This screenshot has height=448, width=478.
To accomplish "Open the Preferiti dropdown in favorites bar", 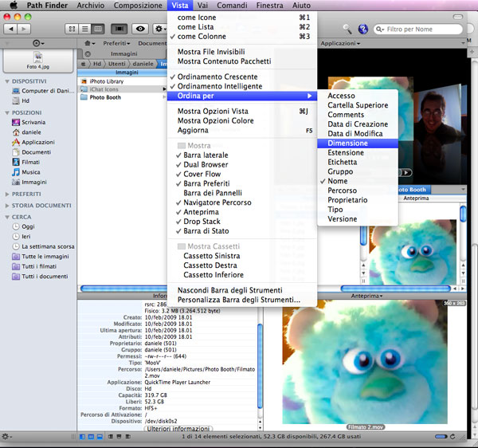I will tap(116, 43).
